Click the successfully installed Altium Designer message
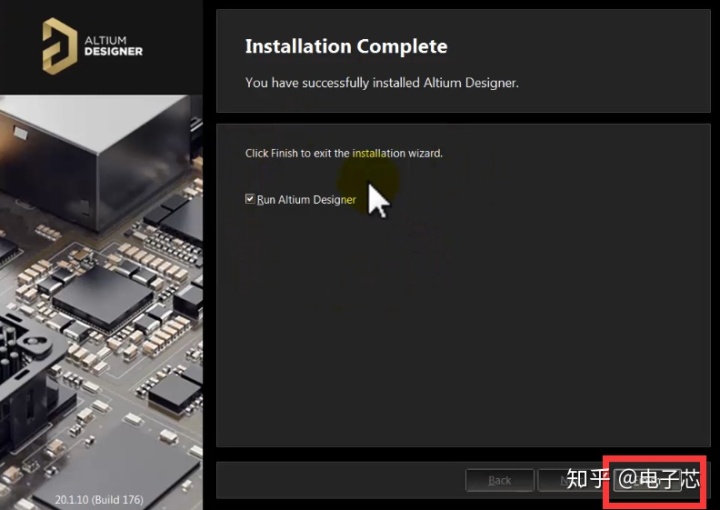Viewport: 720px width, 510px height. 382,83
